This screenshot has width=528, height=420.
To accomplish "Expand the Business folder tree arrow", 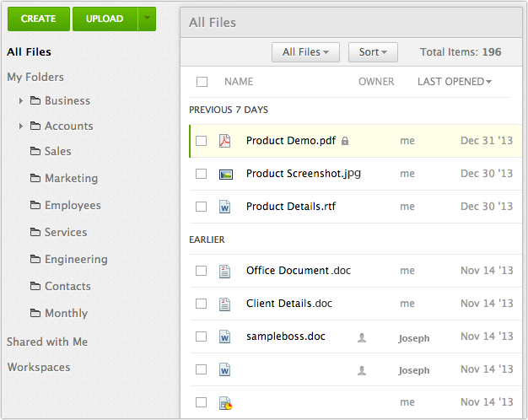I will [x=20, y=101].
